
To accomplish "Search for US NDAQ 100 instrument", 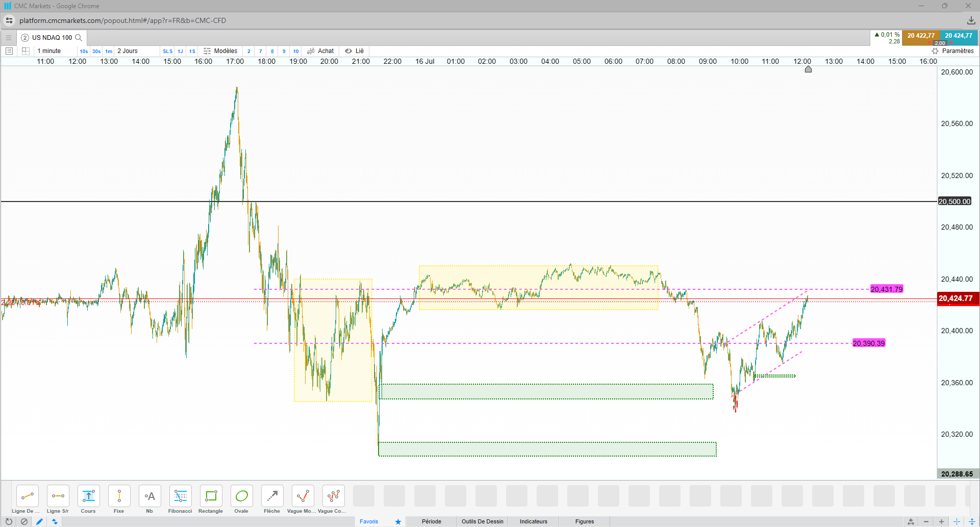I will [x=79, y=38].
